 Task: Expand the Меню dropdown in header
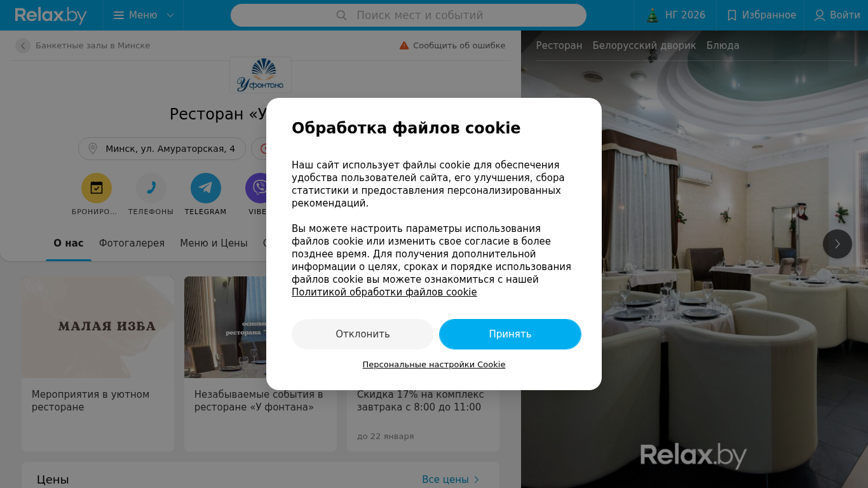pyautogui.click(x=144, y=15)
